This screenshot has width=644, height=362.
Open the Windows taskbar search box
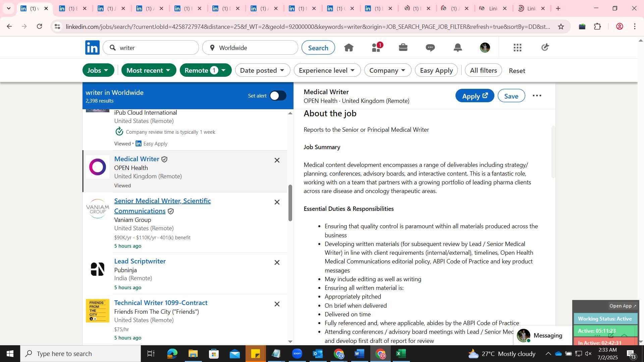80,354
